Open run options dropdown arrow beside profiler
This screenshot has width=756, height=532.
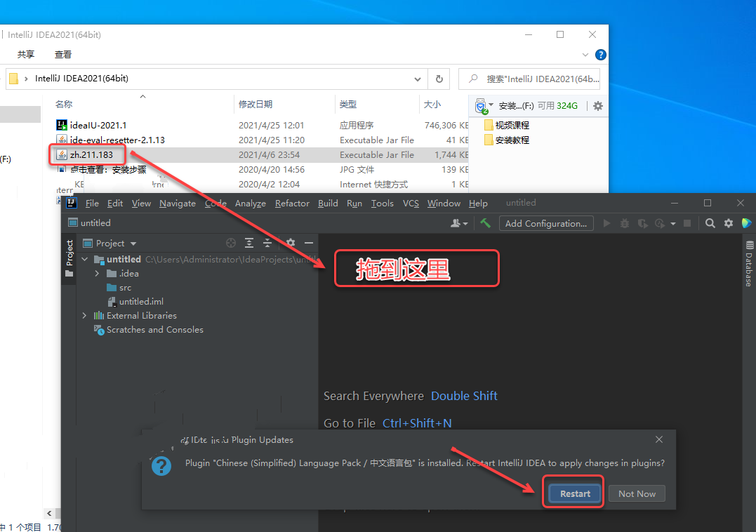coord(673,224)
